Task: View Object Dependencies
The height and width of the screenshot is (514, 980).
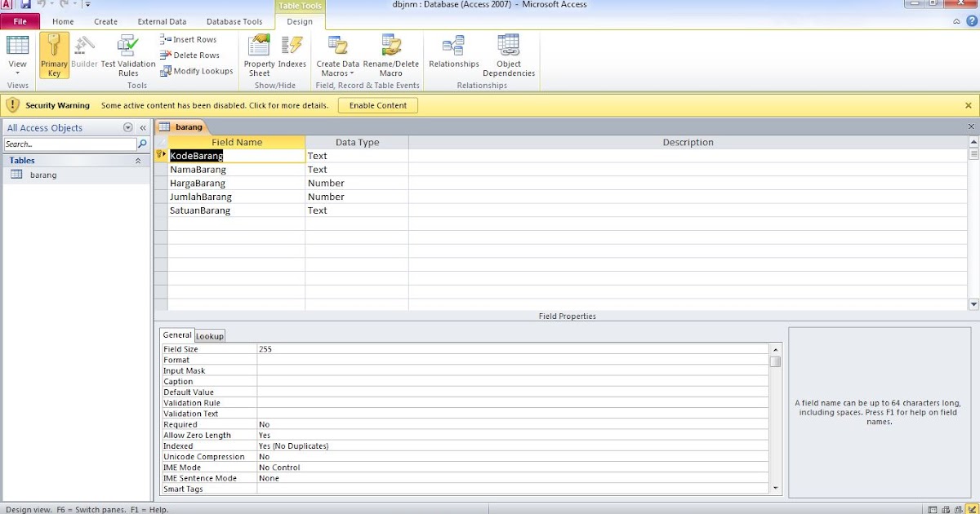Action: pos(508,55)
